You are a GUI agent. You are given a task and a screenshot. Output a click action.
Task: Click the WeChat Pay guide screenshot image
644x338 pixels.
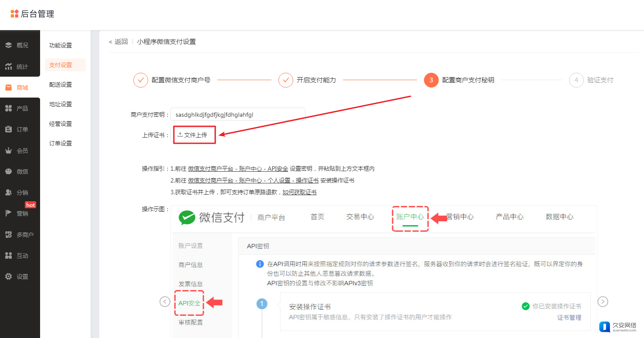383,271
